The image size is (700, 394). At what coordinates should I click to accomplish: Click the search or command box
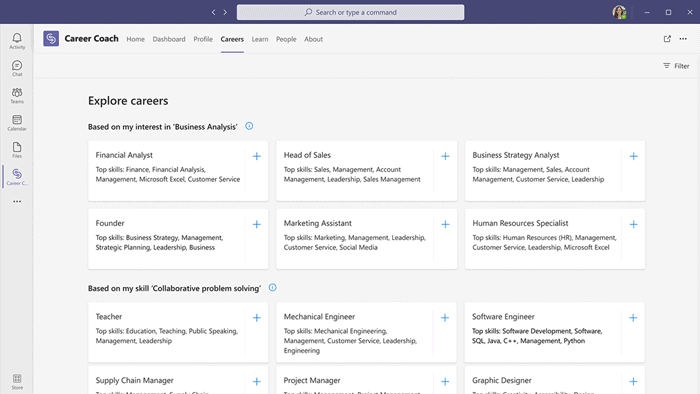coord(350,12)
